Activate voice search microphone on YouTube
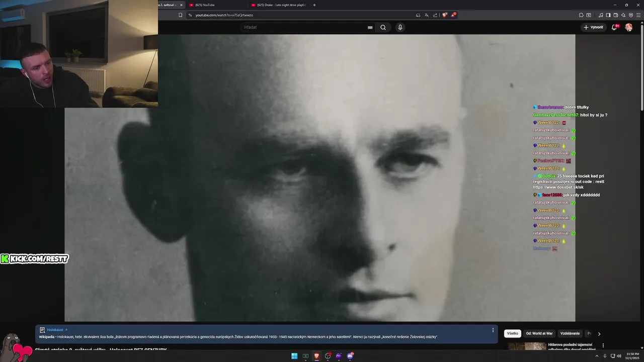 pos(400,28)
